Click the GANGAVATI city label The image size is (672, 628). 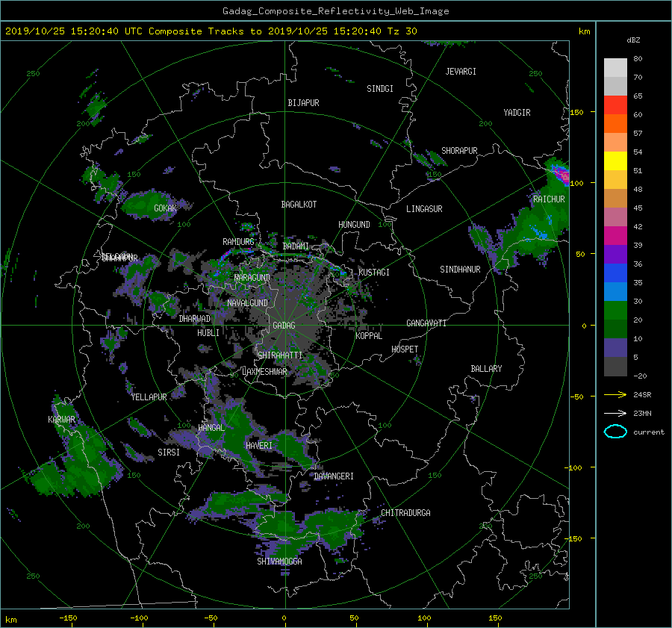(x=426, y=323)
